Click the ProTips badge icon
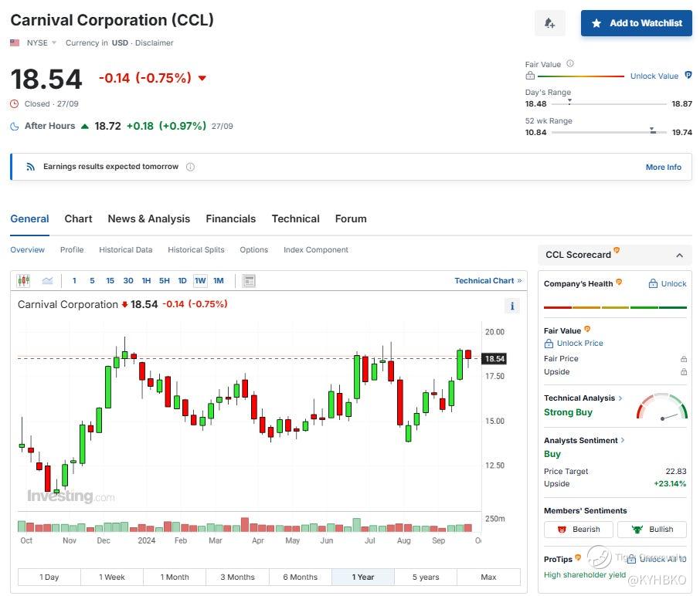Image resolution: width=700 pixels, height=596 pixels. click(x=578, y=557)
